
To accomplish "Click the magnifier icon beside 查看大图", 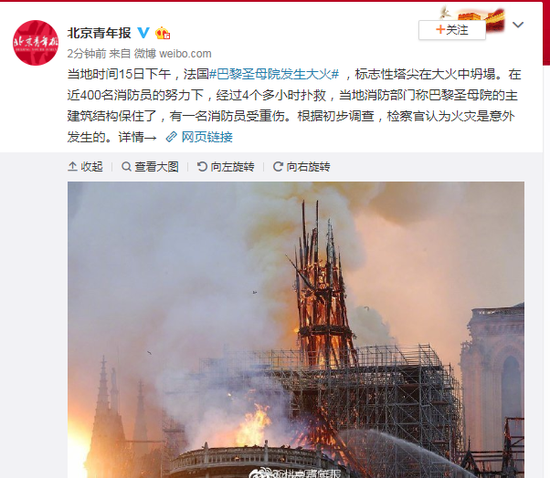I will pos(126,167).
